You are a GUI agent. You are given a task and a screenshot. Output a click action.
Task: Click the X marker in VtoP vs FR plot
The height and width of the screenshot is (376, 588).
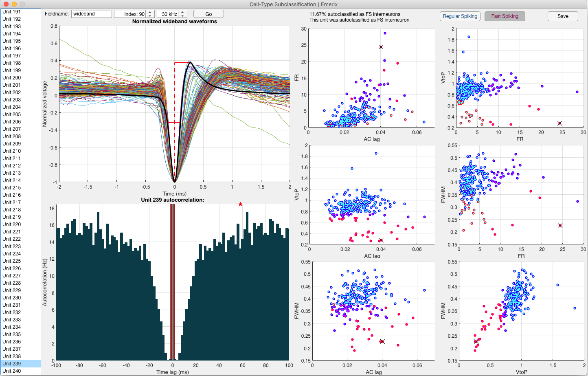[x=559, y=123]
